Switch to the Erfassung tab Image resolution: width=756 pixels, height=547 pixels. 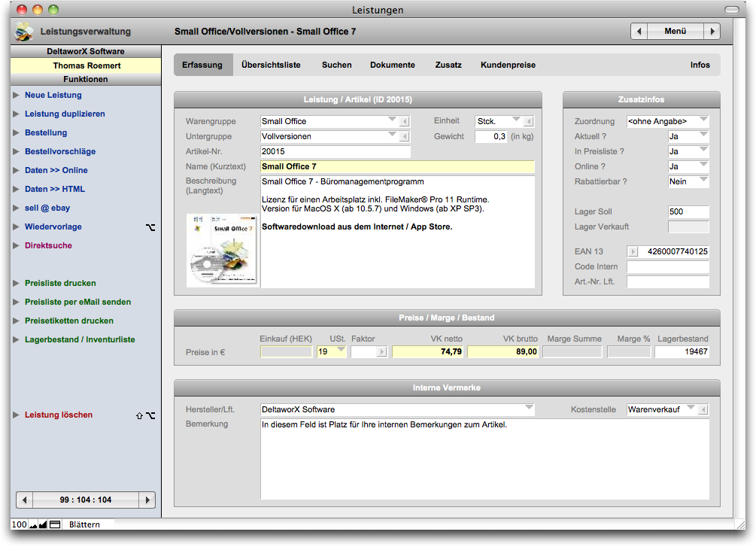coord(202,65)
